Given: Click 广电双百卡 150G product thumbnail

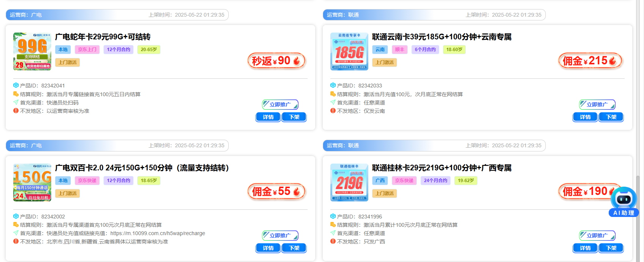Looking at the screenshot, I should tap(32, 182).
